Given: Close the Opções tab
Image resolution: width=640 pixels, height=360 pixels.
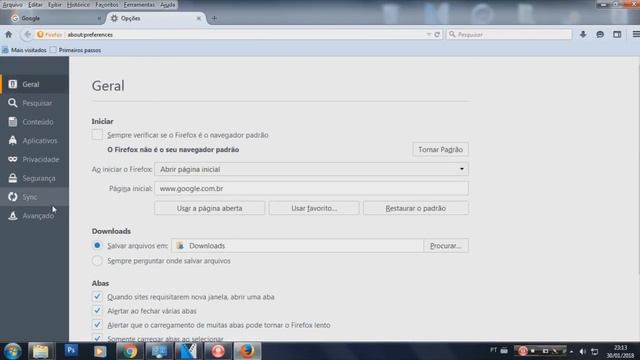Looking at the screenshot, I should 199,18.
